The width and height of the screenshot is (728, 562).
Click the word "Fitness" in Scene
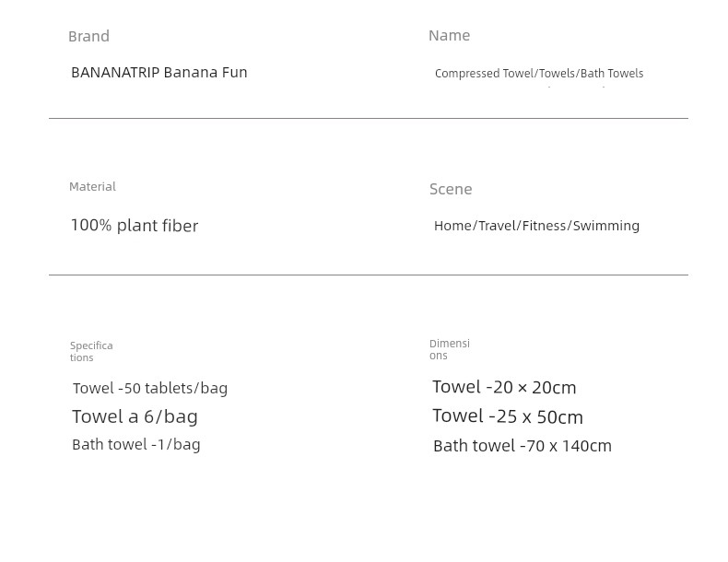click(x=545, y=226)
